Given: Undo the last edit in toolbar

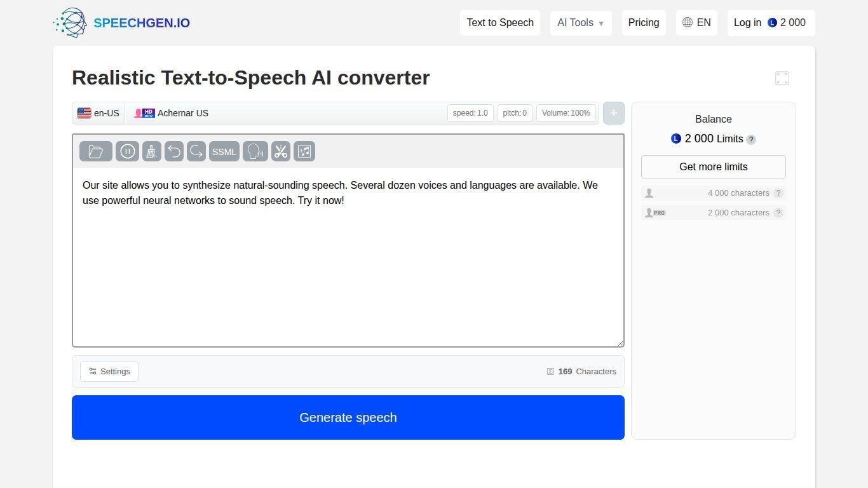Looking at the screenshot, I should point(174,151).
